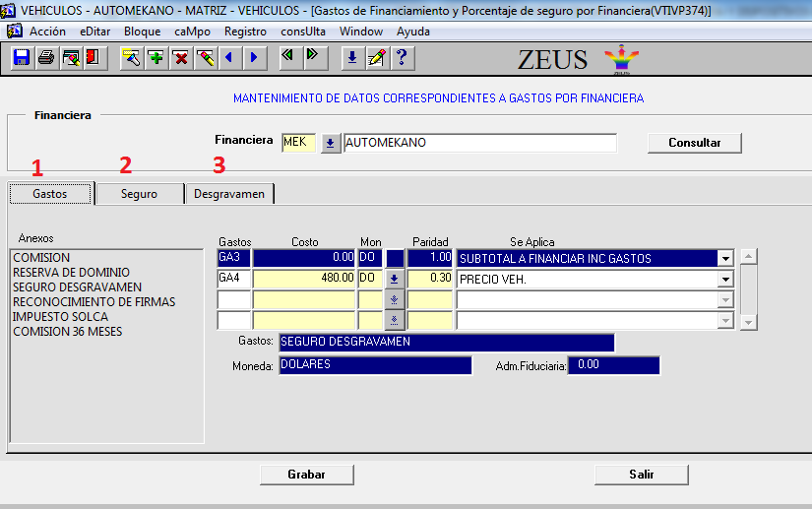Click the red door Exit icon
Viewport: 812px width, 509px height.
tap(93, 58)
